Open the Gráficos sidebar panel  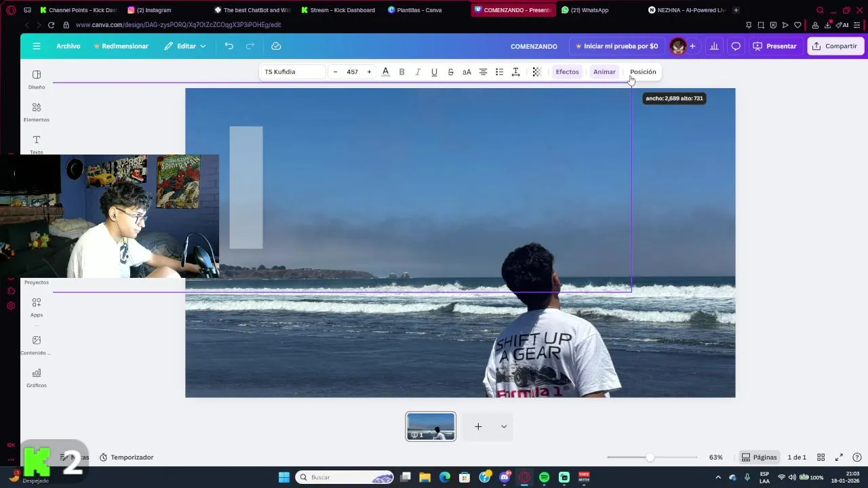coord(37,378)
